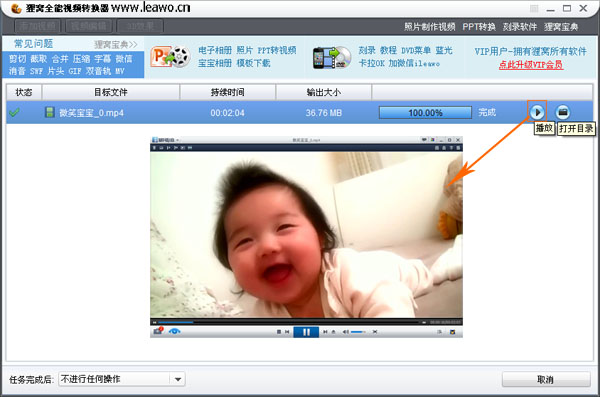Screen dimensions: 600x397
Task: Click the 狸窝 app logo in title bar
Action: (16, 8)
